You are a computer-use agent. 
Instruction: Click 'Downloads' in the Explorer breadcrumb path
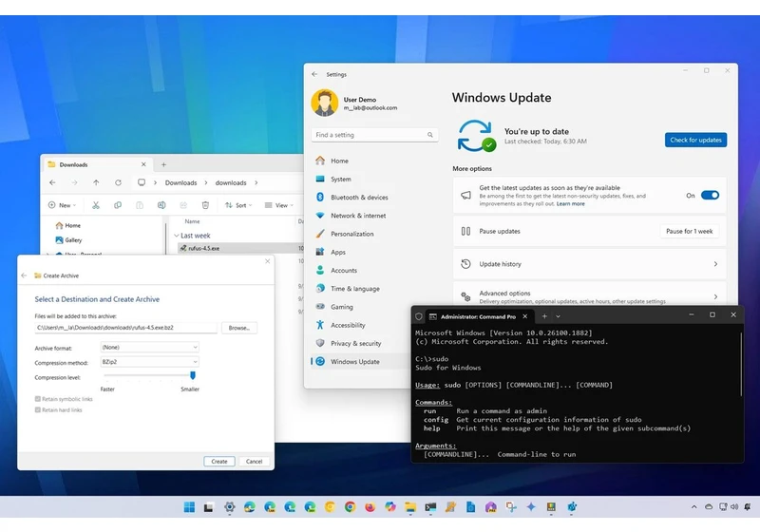pos(180,182)
